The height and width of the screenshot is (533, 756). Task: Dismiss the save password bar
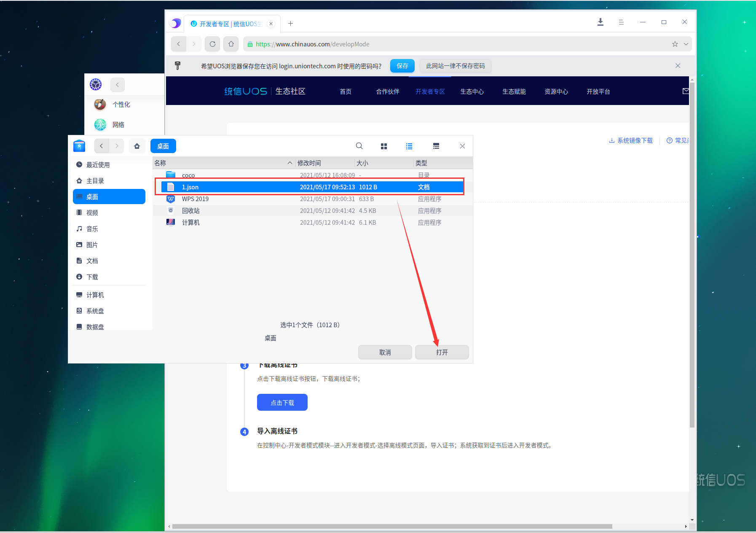coord(678,66)
